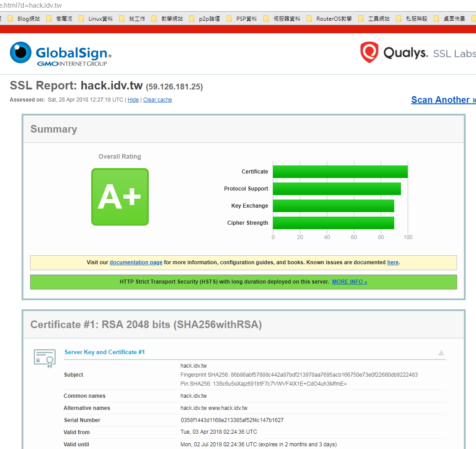Click the Cipher Strength score bar
476x449 pixels.
click(x=334, y=223)
